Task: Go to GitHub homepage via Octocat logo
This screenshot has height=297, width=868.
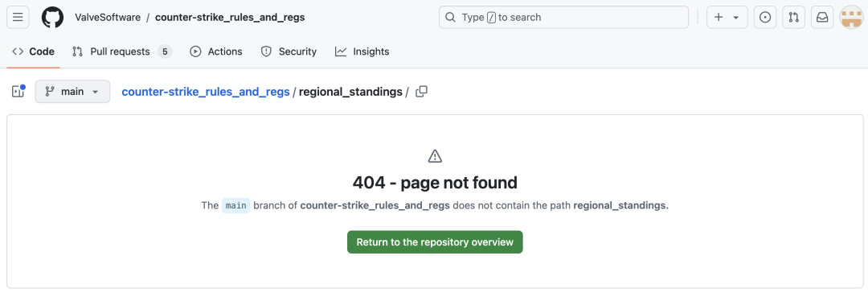Action: [52, 17]
